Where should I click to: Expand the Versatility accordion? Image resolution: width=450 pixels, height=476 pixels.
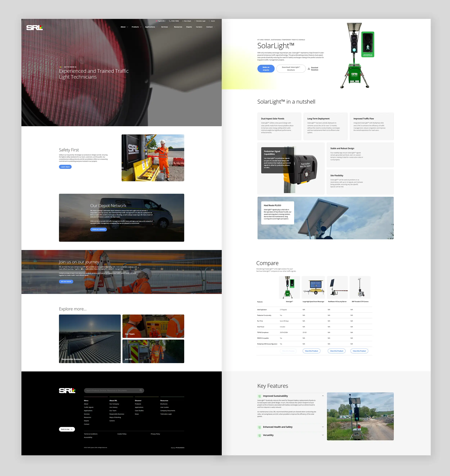coord(323,435)
